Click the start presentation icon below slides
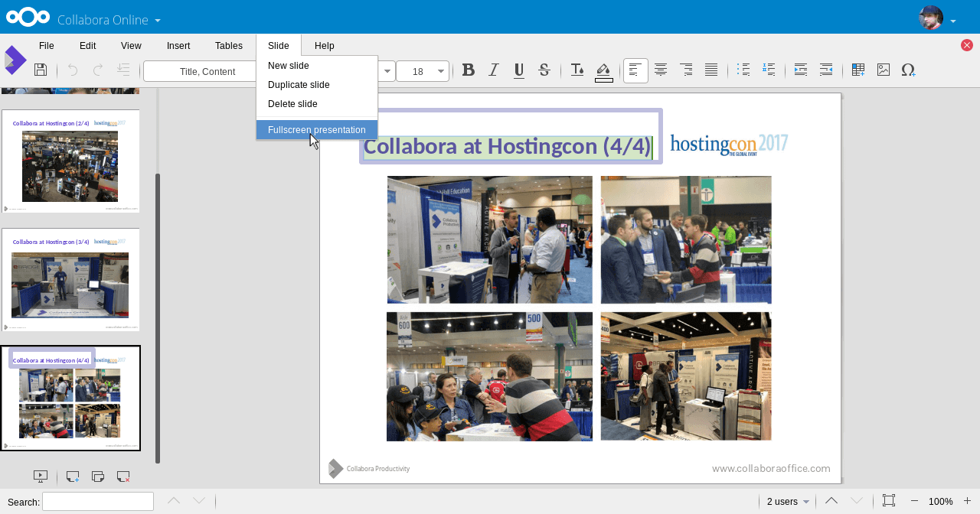Screen dimensions: 980x514 coord(41,477)
